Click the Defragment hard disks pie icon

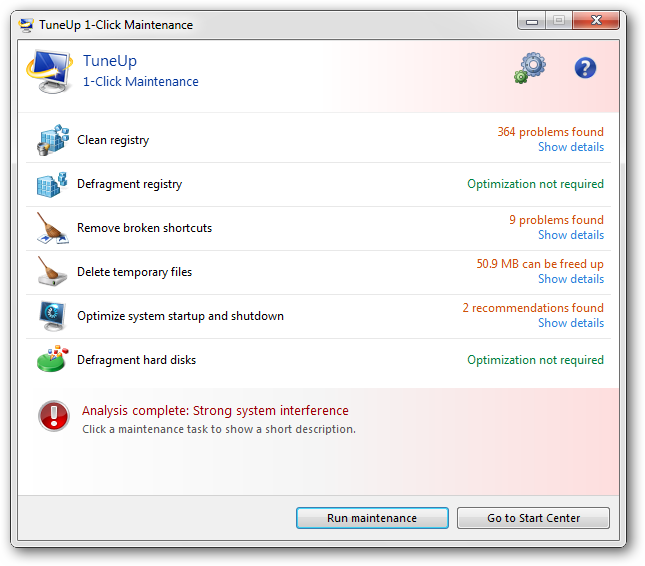(x=52, y=359)
